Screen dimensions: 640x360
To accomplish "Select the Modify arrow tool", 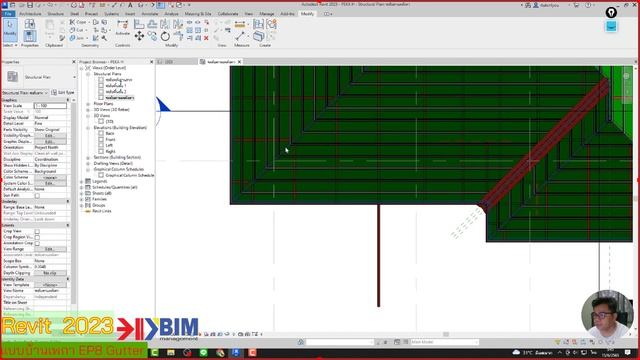I will (x=10, y=29).
